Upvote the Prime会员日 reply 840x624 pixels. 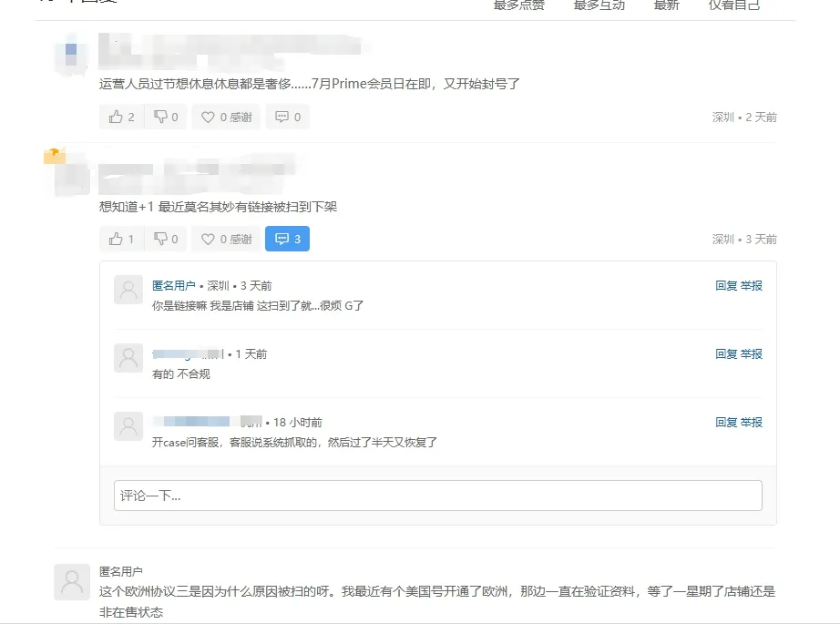click(121, 117)
